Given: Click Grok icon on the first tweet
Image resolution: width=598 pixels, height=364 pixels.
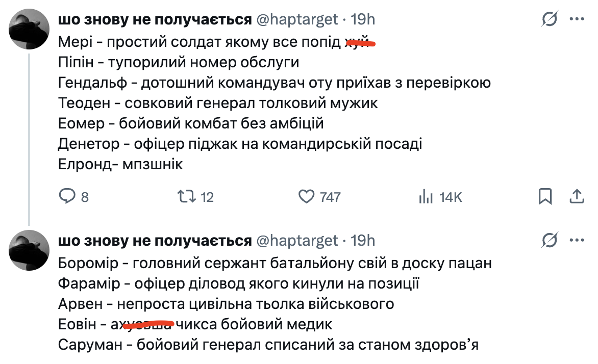Looking at the screenshot, I should (549, 19).
